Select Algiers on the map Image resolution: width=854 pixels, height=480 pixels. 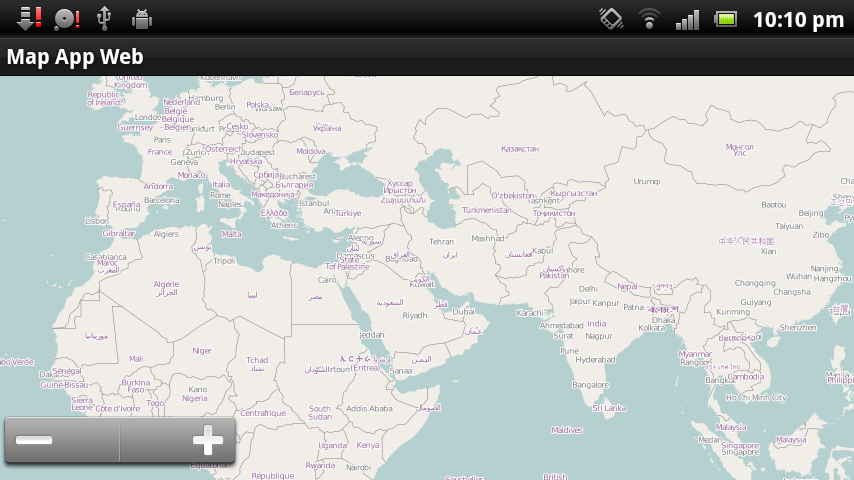[x=166, y=234]
